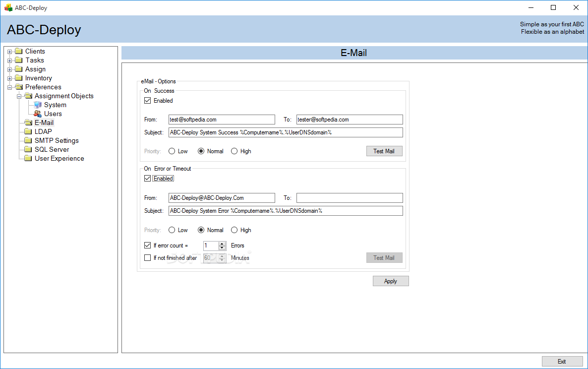
Task: Click the empty Error To address field
Action: pyautogui.click(x=350, y=198)
